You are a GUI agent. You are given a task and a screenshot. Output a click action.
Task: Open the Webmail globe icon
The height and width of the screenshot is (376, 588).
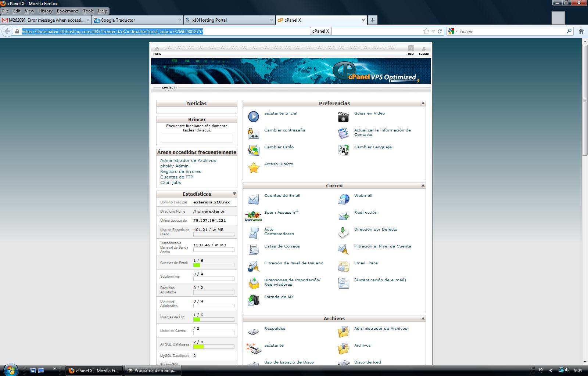pos(343,199)
